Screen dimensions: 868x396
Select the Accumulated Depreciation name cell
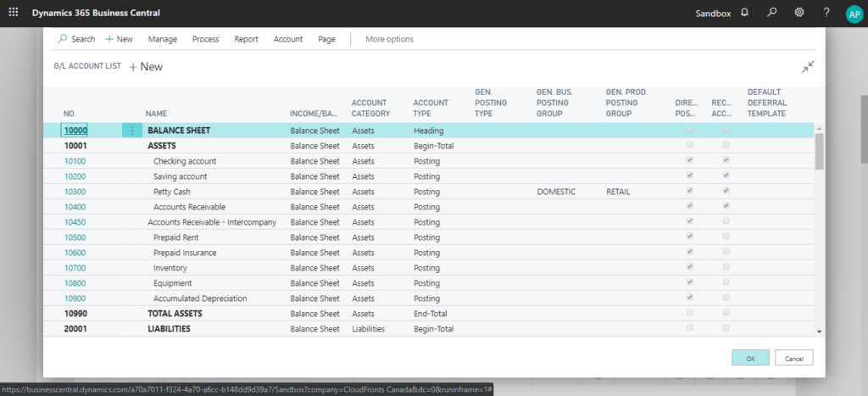[x=200, y=298]
